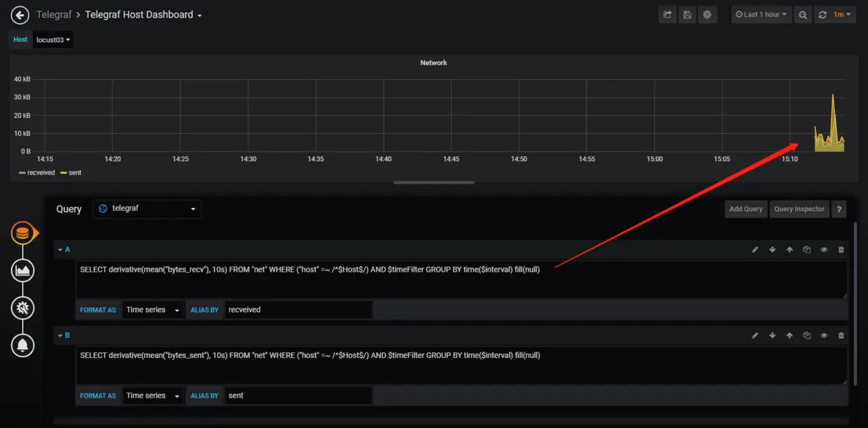The image size is (868, 428).
Task: Collapse query A row
Action: pyautogui.click(x=64, y=249)
